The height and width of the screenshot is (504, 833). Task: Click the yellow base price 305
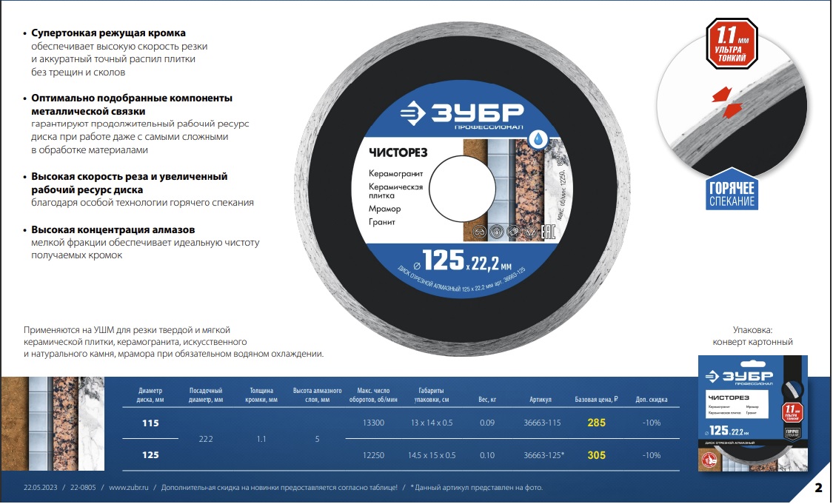[597, 455]
